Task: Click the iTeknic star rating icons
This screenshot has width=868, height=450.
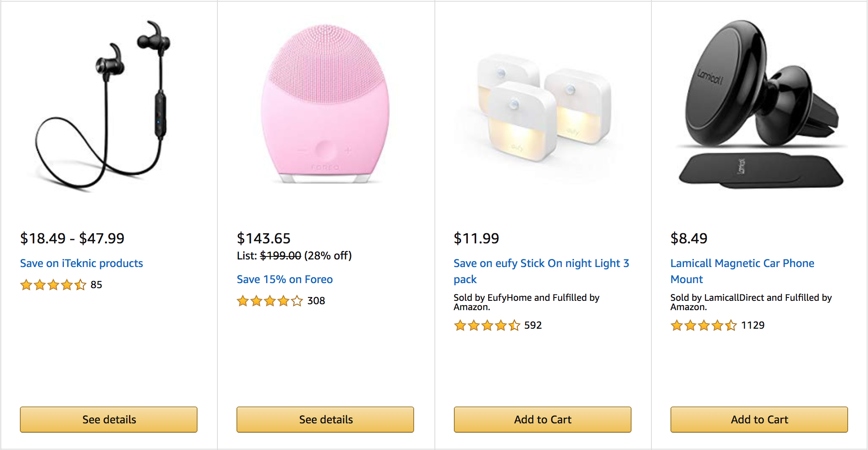Action: [x=53, y=285]
